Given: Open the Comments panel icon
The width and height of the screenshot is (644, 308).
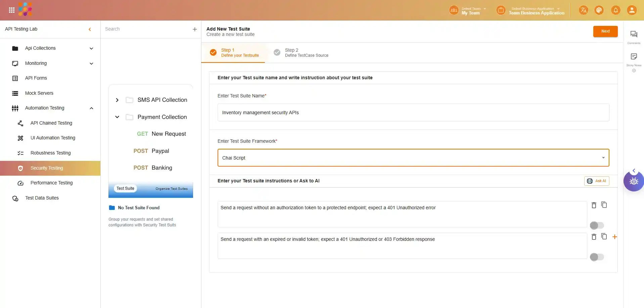Looking at the screenshot, I should (x=634, y=34).
